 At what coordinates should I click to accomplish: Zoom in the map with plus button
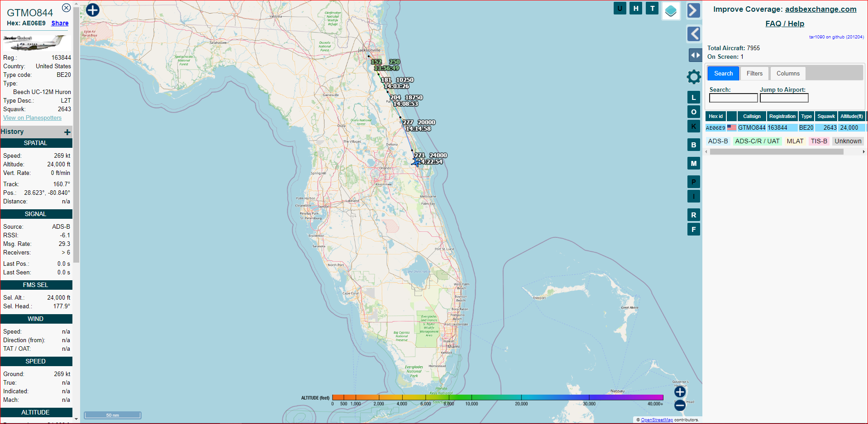pyautogui.click(x=680, y=392)
